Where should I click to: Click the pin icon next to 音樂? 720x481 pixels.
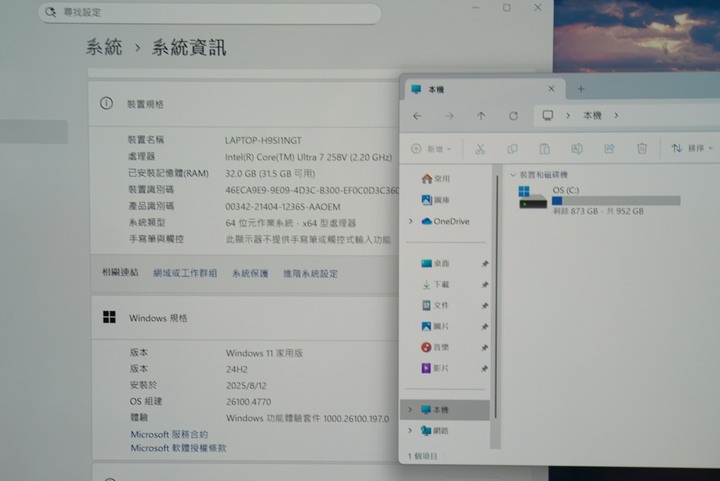click(x=485, y=348)
